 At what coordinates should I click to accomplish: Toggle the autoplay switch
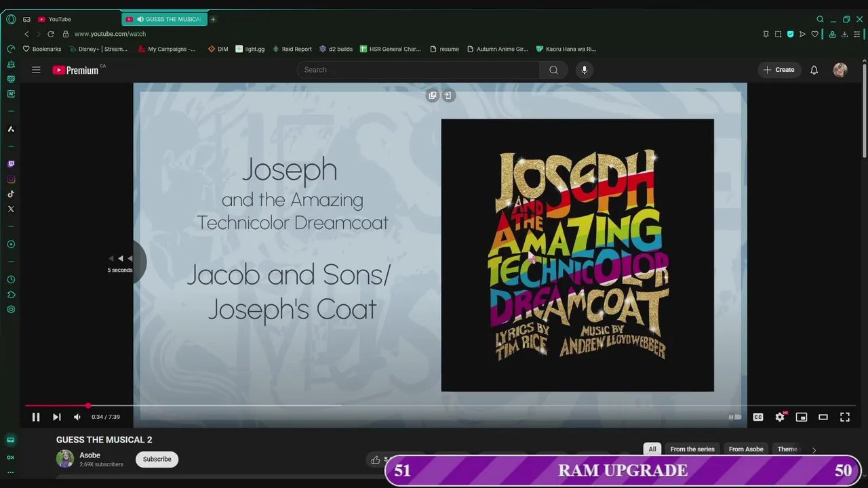point(735,417)
